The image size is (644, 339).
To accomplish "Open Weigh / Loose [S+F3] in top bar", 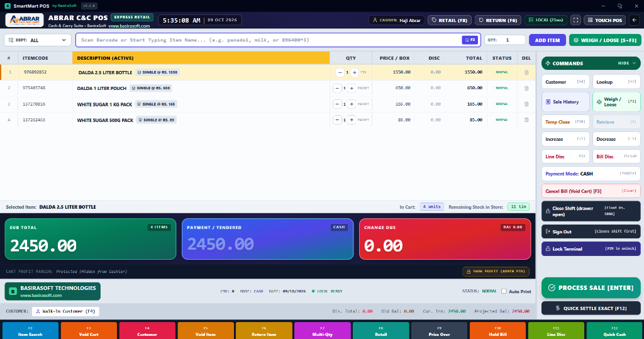I will point(605,40).
